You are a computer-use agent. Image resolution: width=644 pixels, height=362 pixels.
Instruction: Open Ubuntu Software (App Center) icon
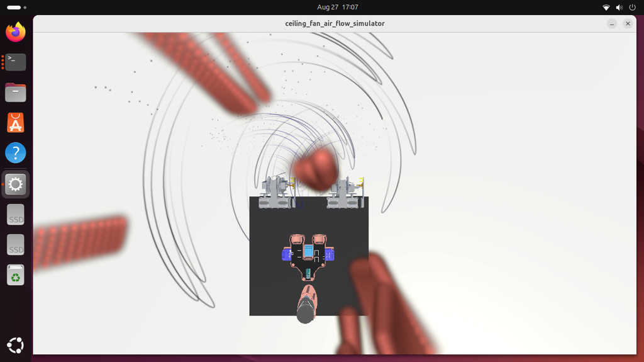point(16,123)
